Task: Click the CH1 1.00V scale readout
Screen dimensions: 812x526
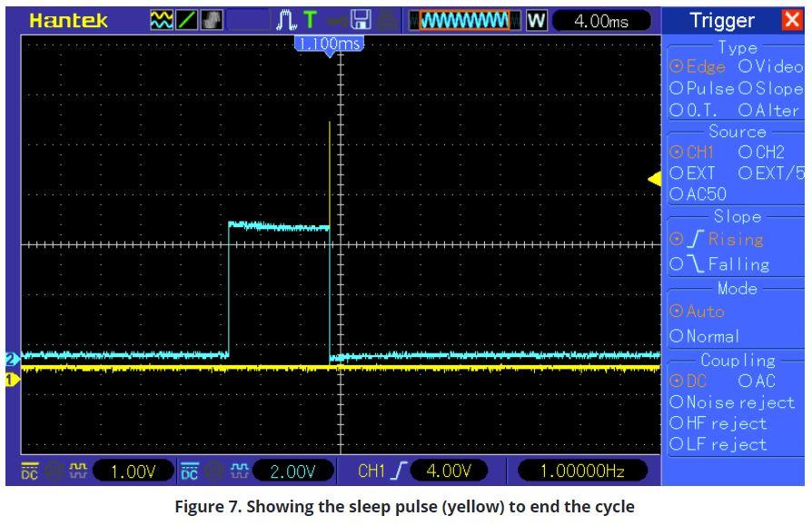Action: (133, 471)
